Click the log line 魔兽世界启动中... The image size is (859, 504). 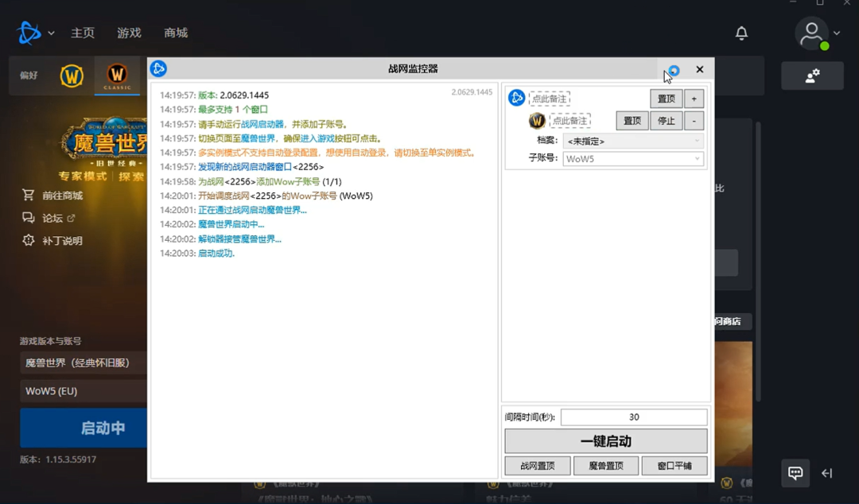[x=231, y=224]
